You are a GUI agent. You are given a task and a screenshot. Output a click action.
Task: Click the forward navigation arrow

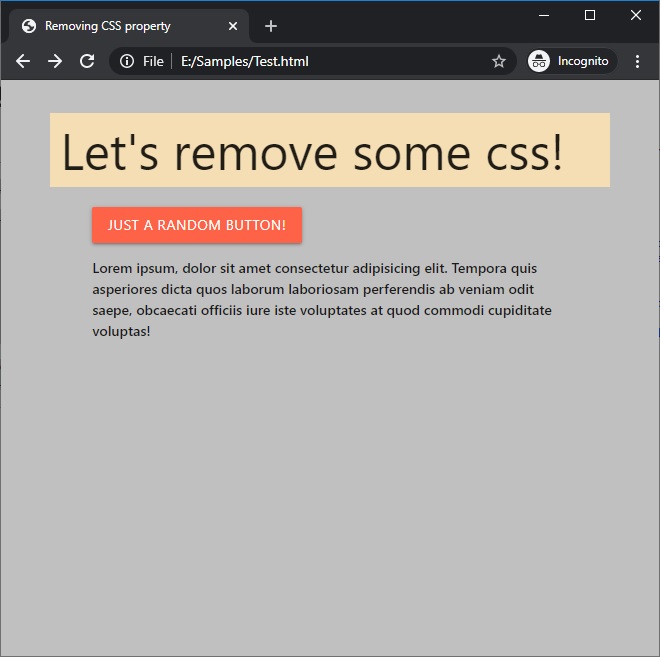(x=55, y=61)
